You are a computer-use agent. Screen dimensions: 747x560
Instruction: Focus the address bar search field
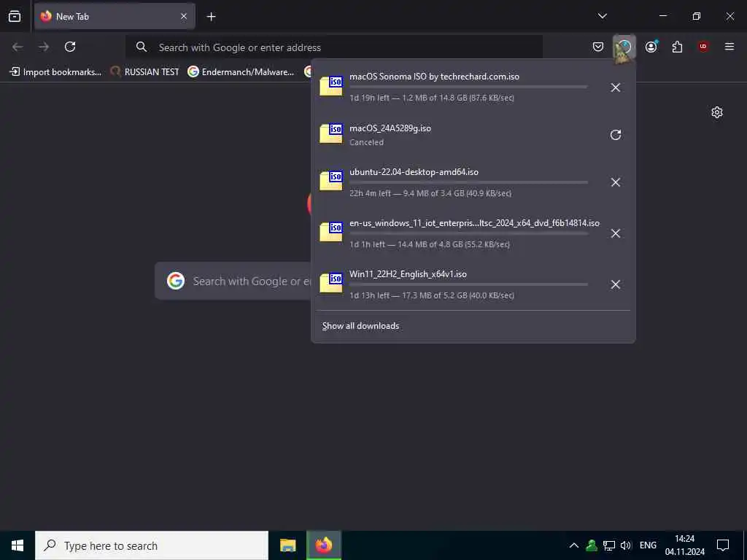[x=334, y=47]
